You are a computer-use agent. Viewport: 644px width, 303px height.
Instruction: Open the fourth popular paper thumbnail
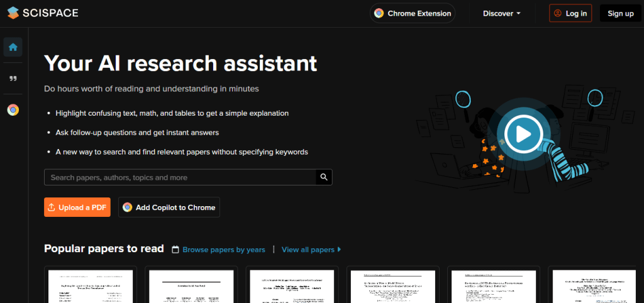pos(393,285)
